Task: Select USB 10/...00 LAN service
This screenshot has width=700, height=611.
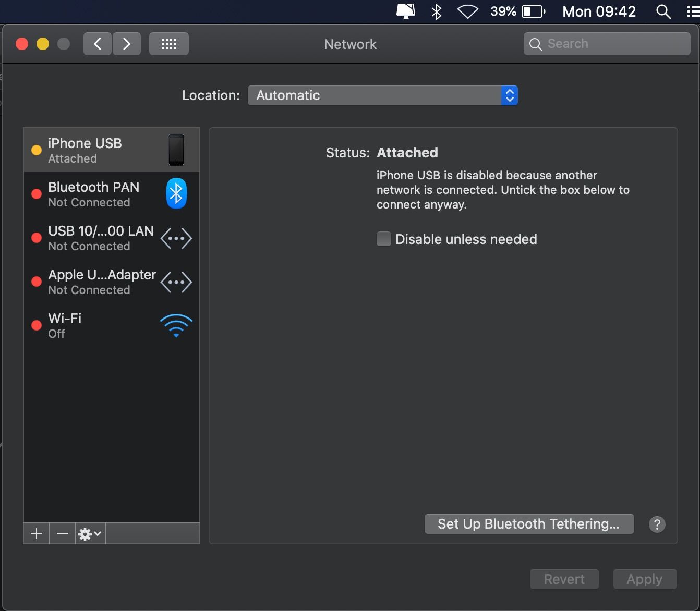Action: (x=112, y=238)
